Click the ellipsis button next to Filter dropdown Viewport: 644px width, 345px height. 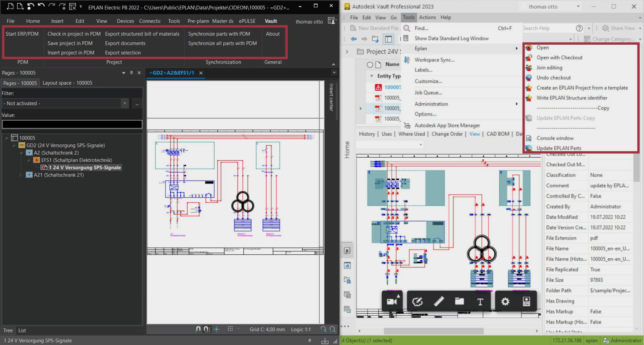click(137, 104)
